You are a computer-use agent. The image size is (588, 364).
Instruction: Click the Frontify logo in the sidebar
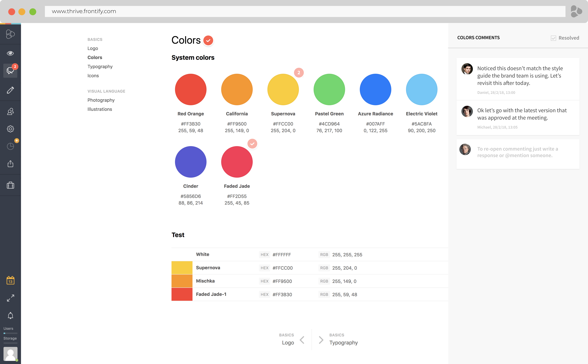tap(10, 34)
